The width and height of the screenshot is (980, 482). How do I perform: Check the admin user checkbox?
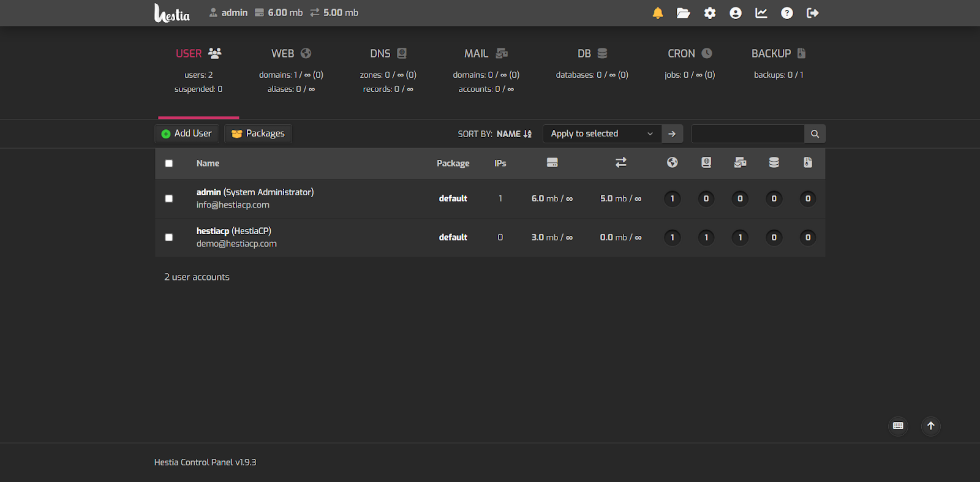point(169,198)
